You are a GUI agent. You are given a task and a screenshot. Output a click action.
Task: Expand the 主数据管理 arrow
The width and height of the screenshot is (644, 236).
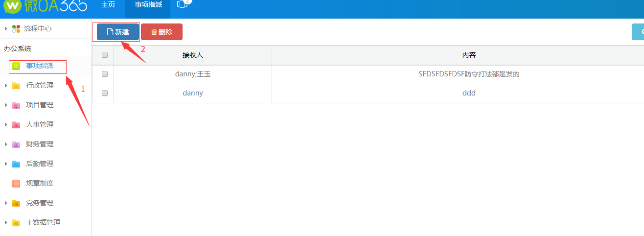6,223
